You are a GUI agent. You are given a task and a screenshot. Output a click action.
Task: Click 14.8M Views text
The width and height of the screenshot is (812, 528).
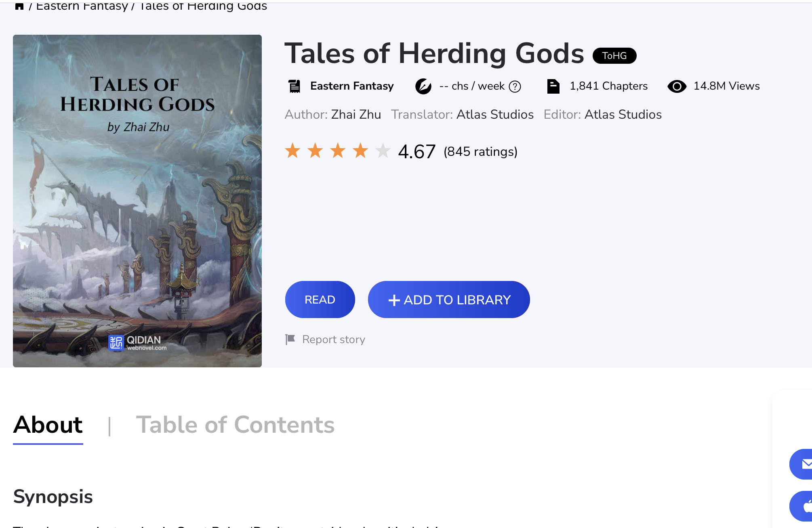(x=727, y=86)
